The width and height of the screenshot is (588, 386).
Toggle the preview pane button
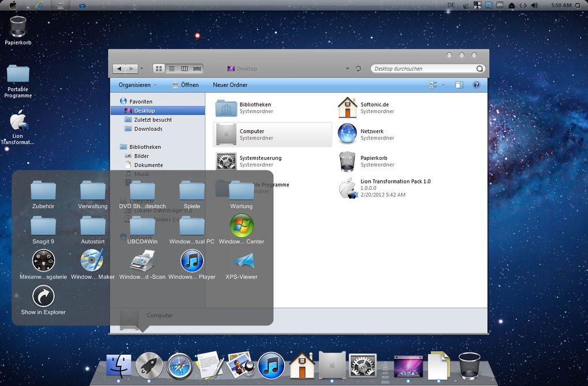pos(459,85)
